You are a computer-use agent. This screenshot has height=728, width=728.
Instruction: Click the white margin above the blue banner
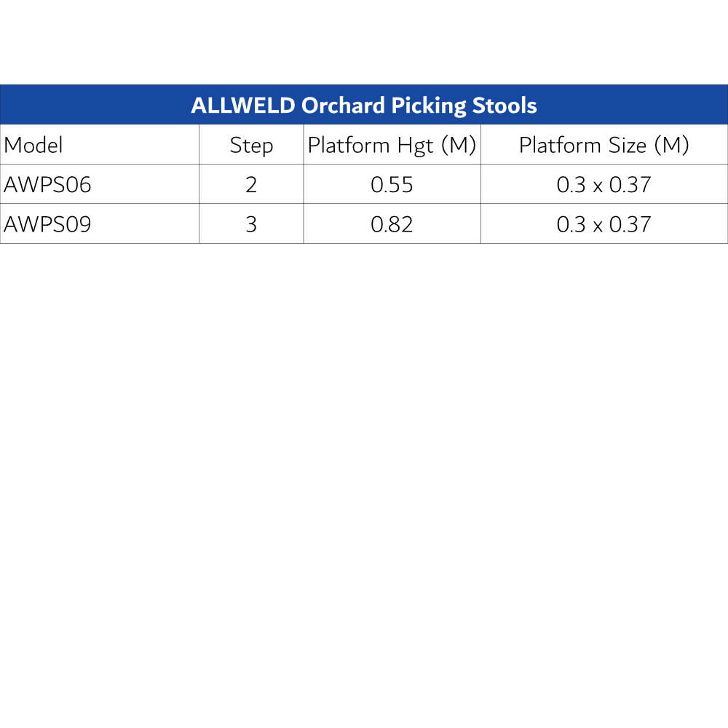(364, 44)
